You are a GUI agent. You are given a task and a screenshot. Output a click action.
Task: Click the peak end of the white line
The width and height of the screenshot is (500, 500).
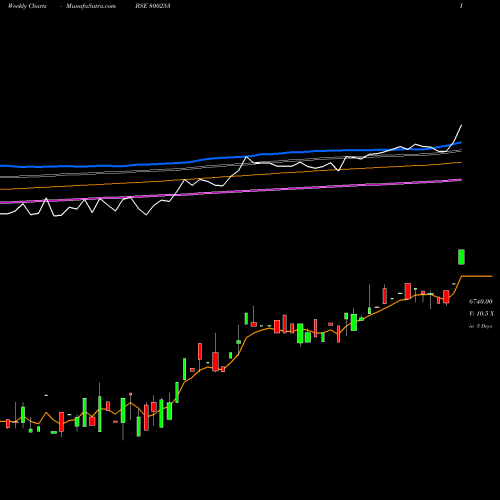(462, 125)
